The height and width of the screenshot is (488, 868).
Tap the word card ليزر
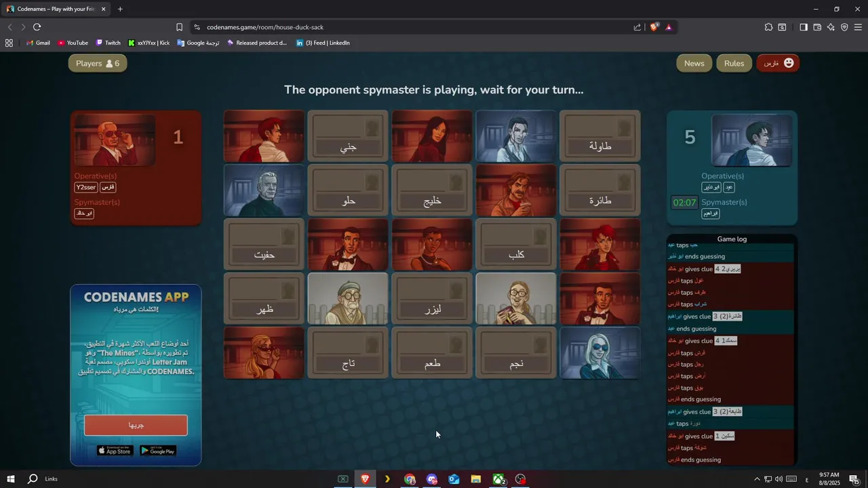432,299
